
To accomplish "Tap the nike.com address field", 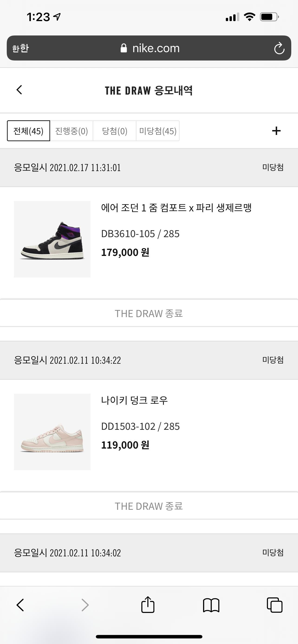I will point(156,48).
